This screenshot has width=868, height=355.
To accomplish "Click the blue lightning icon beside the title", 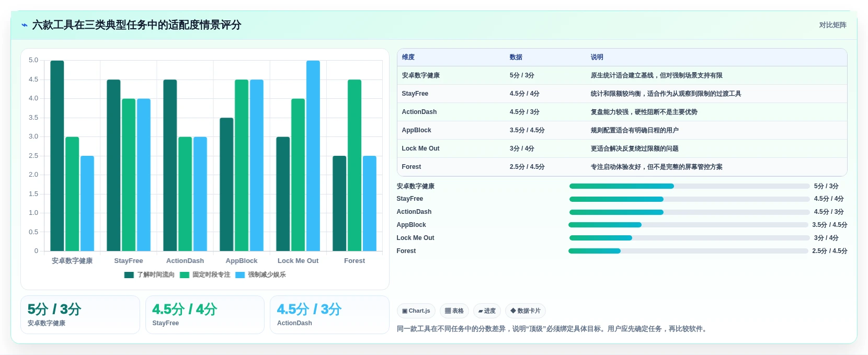I will click(x=24, y=25).
